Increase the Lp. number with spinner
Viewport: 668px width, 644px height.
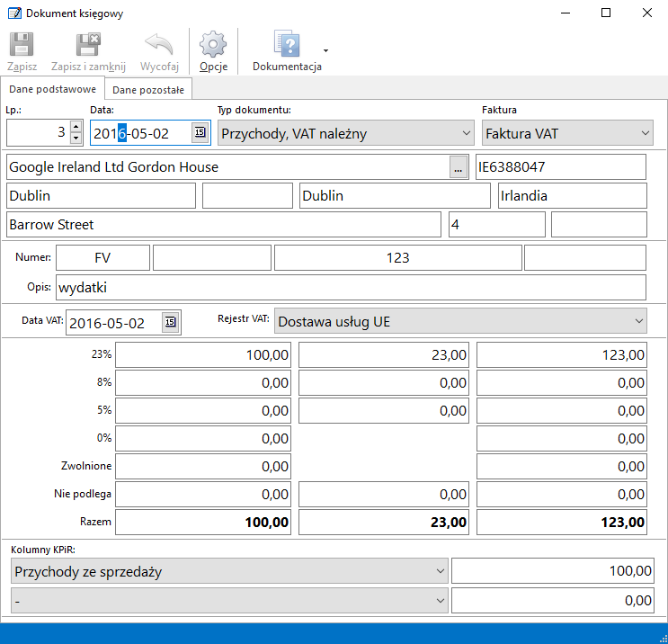[x=76, y=129]
